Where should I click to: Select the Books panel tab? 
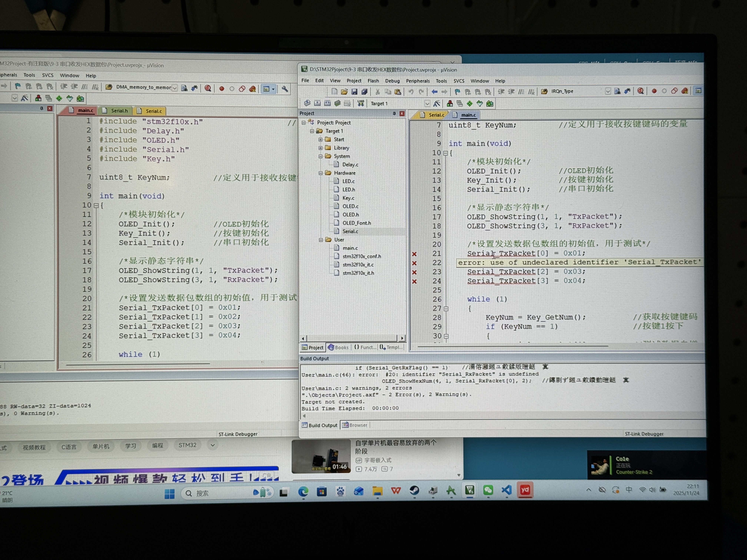(x=338, y=347)
